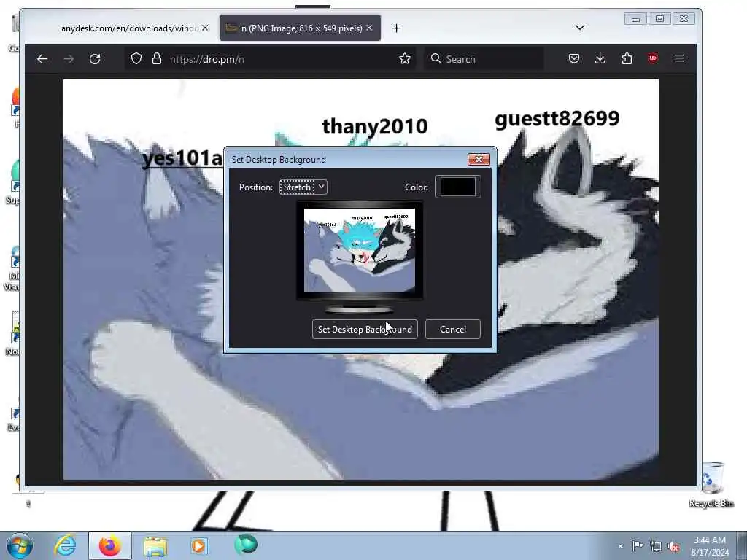The width and height of the screenshot is (747, 560).
Task: Show hidden tray icons arrow
Action: (620, 547)
